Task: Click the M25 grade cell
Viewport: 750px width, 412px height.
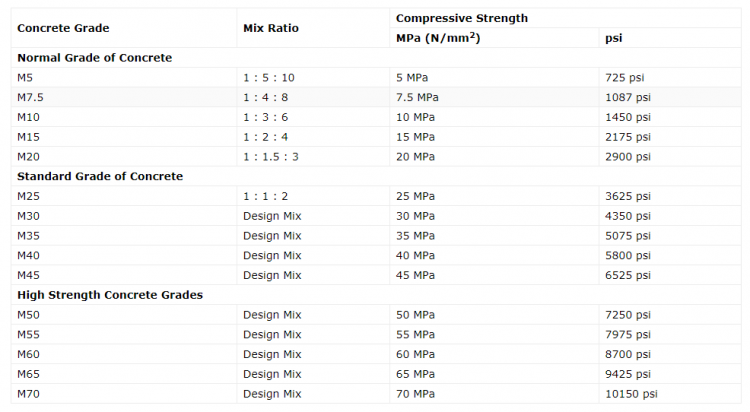Action: tap(28, 196)
